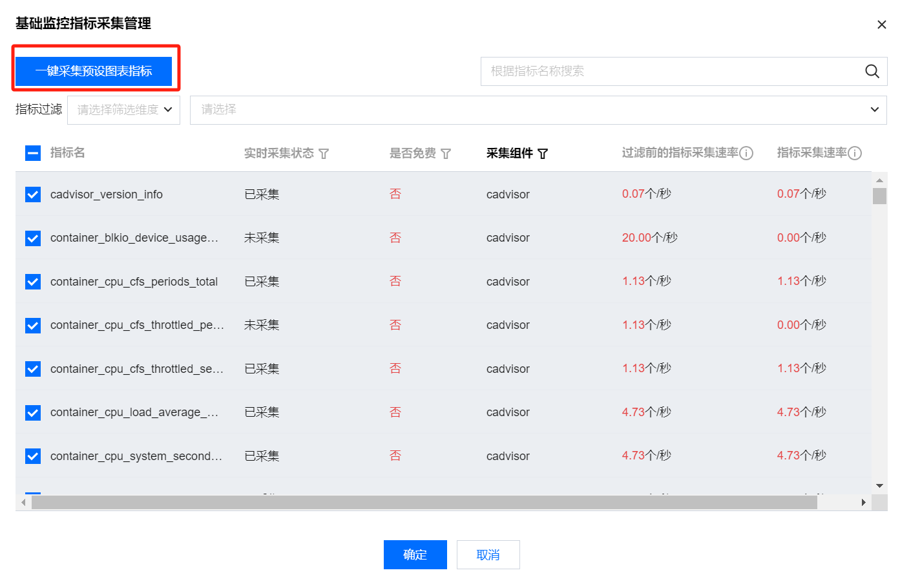Open the 请选择筛选维度 dropdown

coord(123,110)
